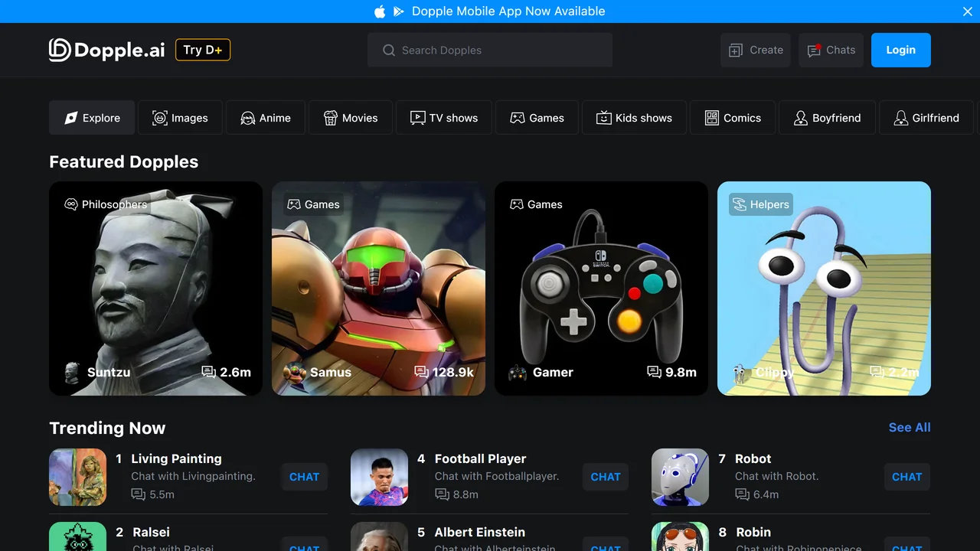Start a chat with Robot
980x551 pixels.
coord(907,477)
